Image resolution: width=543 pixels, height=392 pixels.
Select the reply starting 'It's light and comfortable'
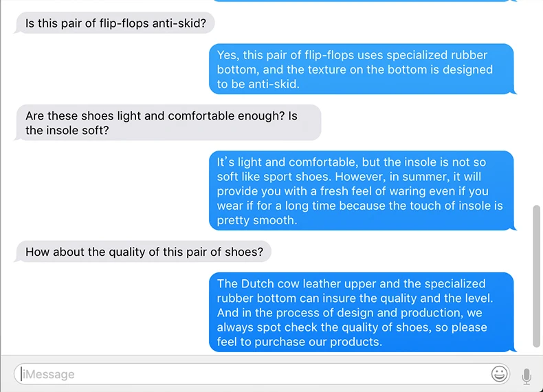[x=362, y=190]
